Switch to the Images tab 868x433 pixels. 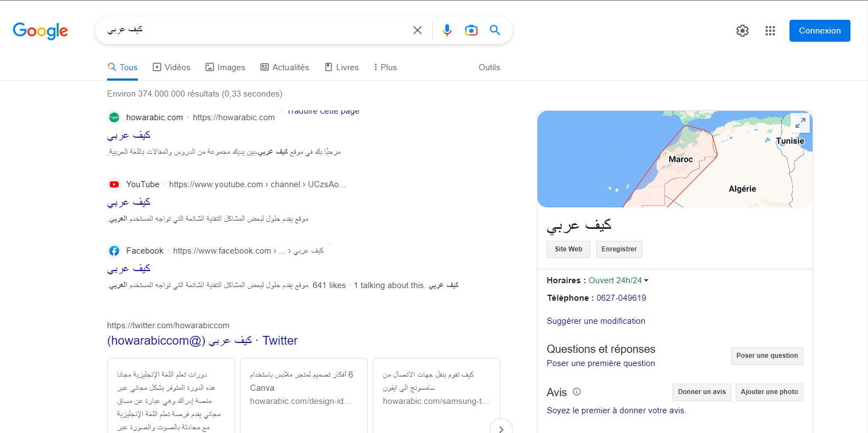[226, 68]
